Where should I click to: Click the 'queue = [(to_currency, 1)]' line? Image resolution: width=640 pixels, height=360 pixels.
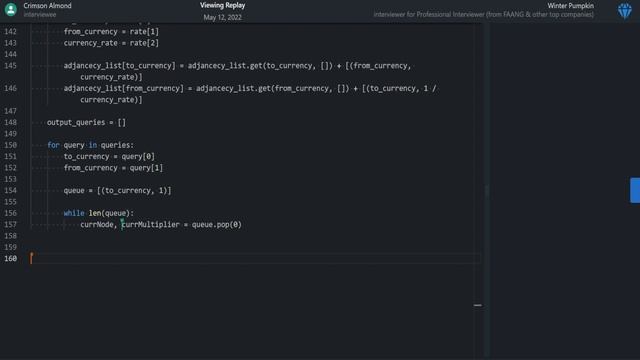(118, 191)
